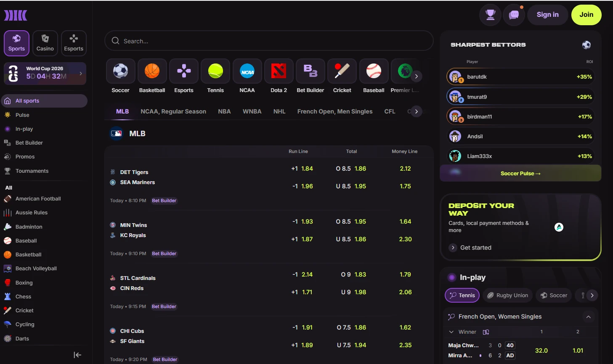Viewport: 613px width, 364px height.
Task: Choose Aussie Rules in the sports list
Action: [32, 212]
